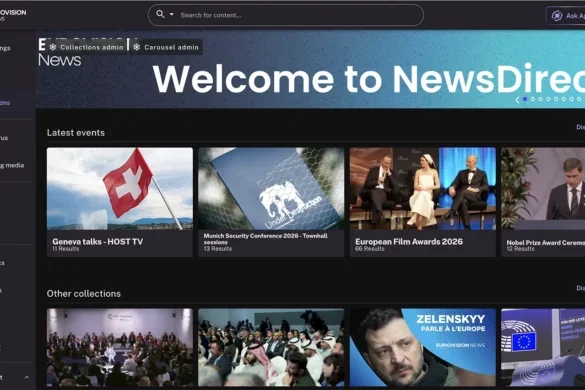Open the sidebar item ending 'g media'
The height and width of the screenshot is (390, 585).
12,165
